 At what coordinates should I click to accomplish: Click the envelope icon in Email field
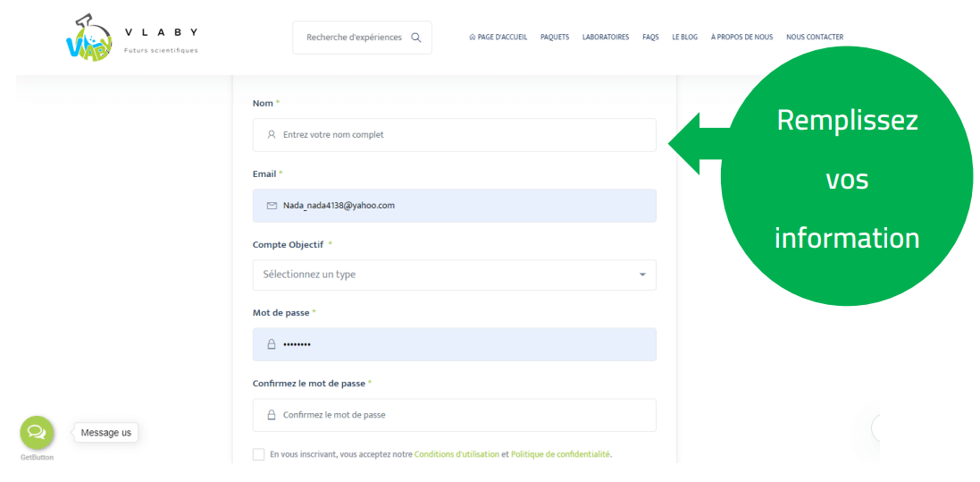coord(272,206)
